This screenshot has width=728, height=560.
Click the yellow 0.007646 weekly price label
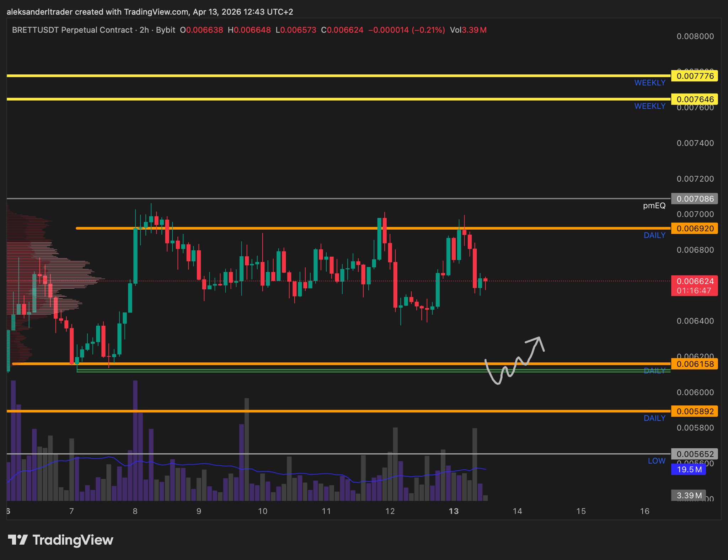pyautogui.click(x=694, y=99)
